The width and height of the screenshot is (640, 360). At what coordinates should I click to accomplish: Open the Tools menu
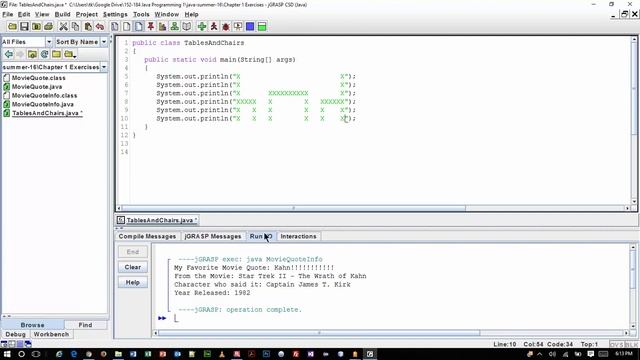[141, 14]
